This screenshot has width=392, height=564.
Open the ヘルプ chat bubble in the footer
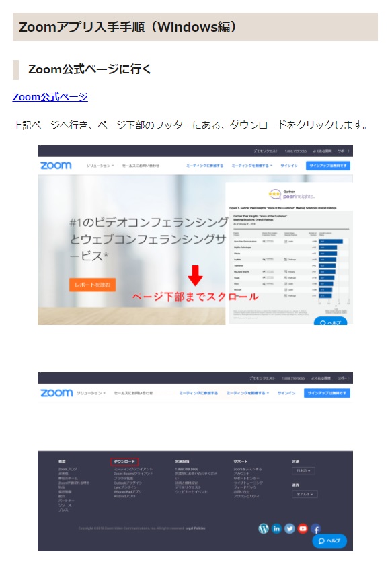[x=329, y=540]
